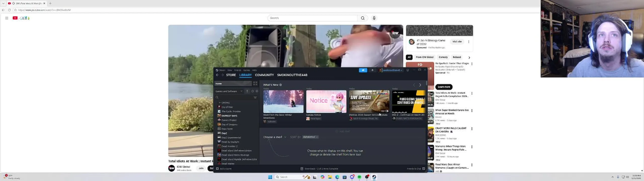Open options menu of sponsored strategy game ad
This screenshot has height=181, width=644.
[468, 42]
